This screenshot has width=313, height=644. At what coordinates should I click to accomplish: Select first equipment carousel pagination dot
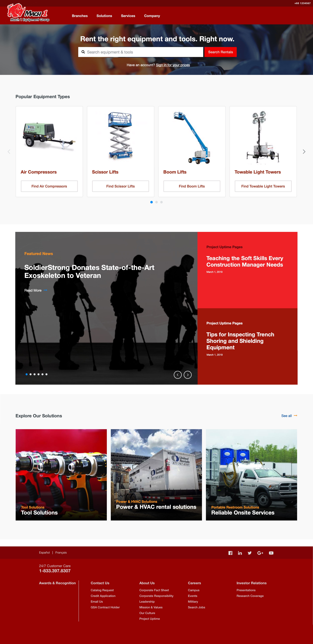152,202
